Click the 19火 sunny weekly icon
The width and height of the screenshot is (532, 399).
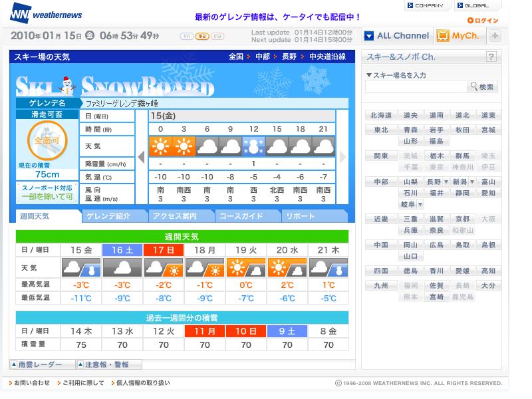coord(246,268)
